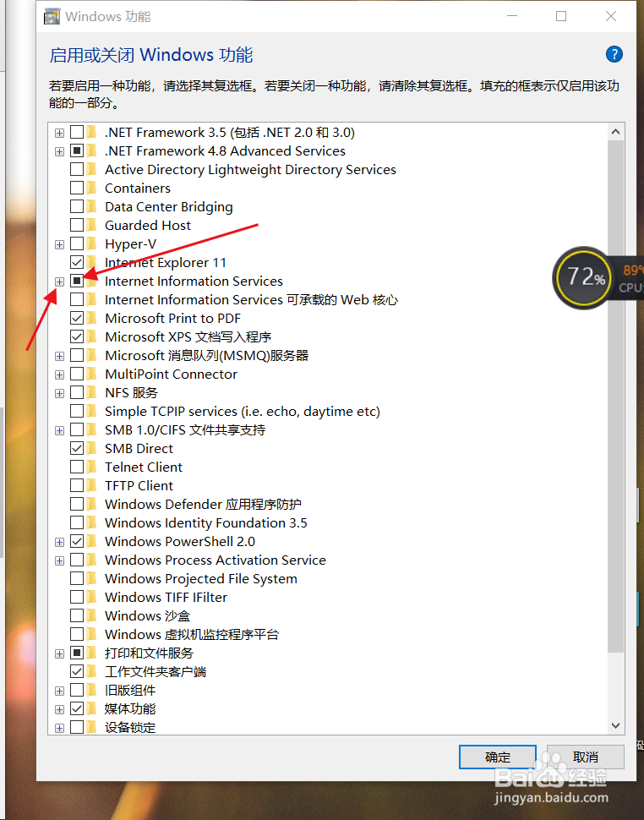
Task: Click folder icon beside TFTP Client
Action: pos(92,485)
